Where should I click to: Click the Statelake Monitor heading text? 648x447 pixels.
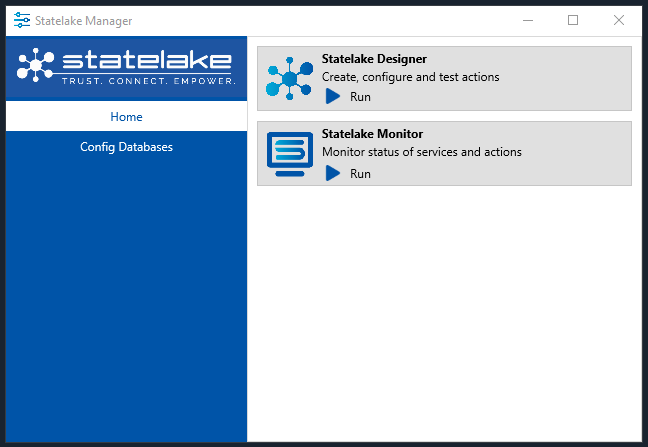click(372, 134)
